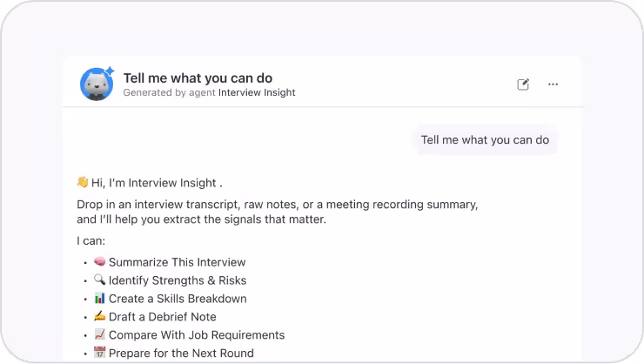This screenshot has width=644, height=364.
Task: Click the calendar emoji icon
Action: click(99, 353)
